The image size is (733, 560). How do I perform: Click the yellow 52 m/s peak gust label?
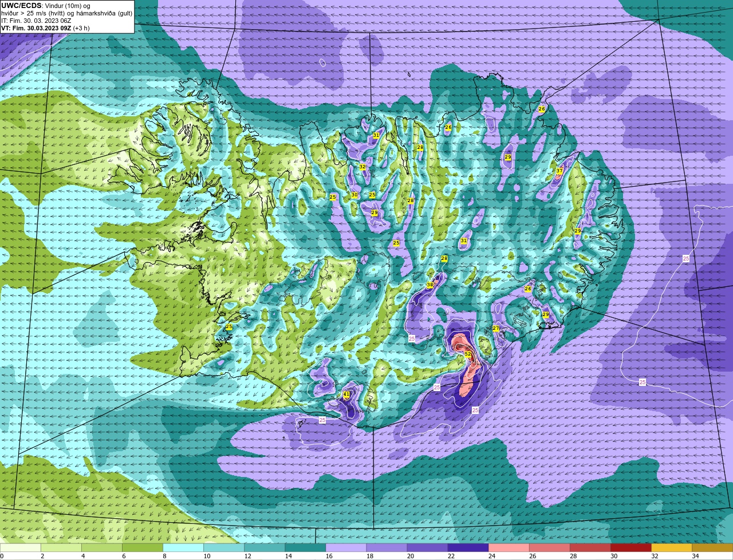467,354
